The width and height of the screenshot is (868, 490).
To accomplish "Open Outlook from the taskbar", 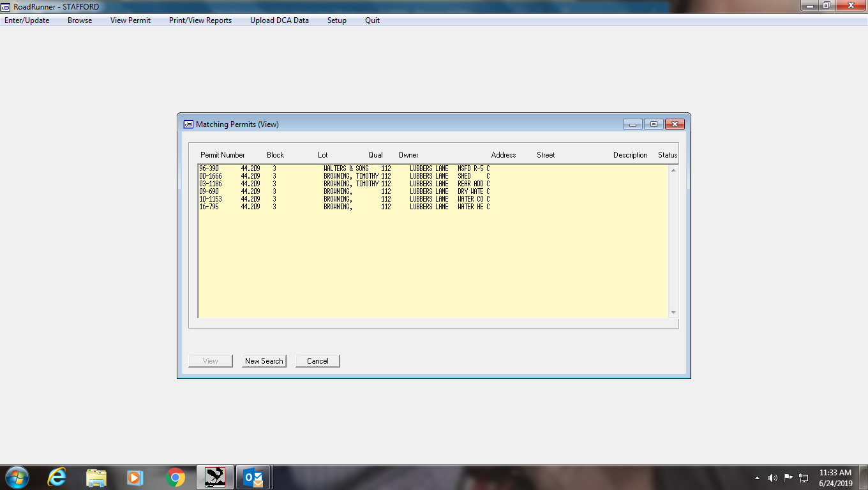I will click(253, 477).
